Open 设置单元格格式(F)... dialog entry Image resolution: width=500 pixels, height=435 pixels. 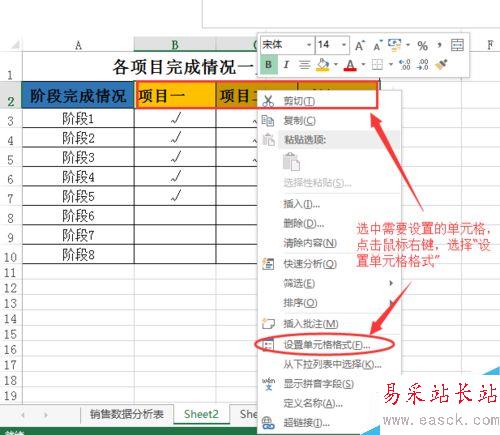click(330, 345)
